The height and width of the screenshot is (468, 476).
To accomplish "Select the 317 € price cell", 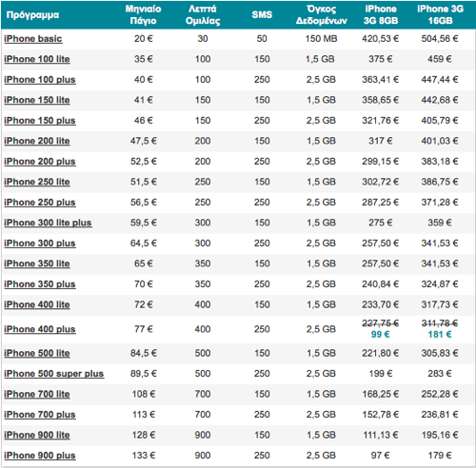I will pyautogui.click(x=381, y=141).
